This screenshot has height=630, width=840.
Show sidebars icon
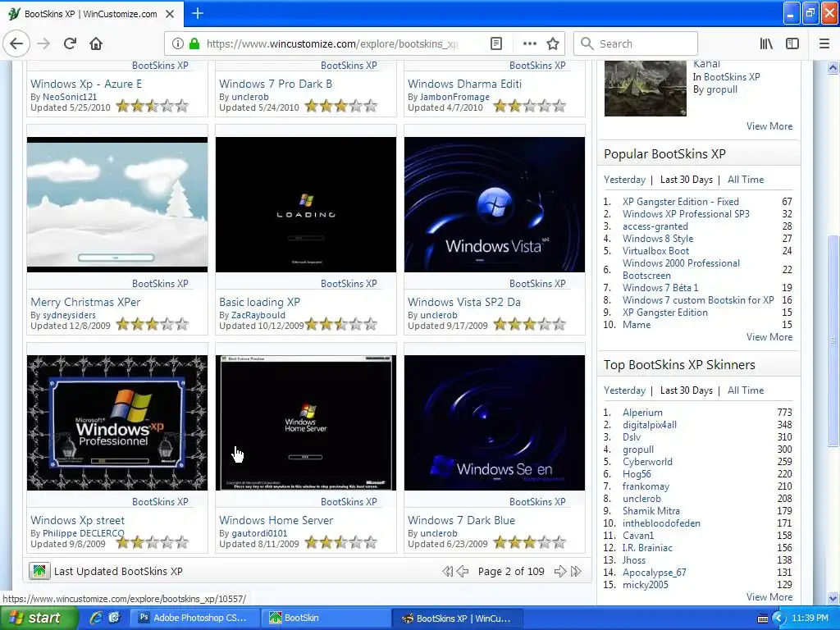(792, 43)
